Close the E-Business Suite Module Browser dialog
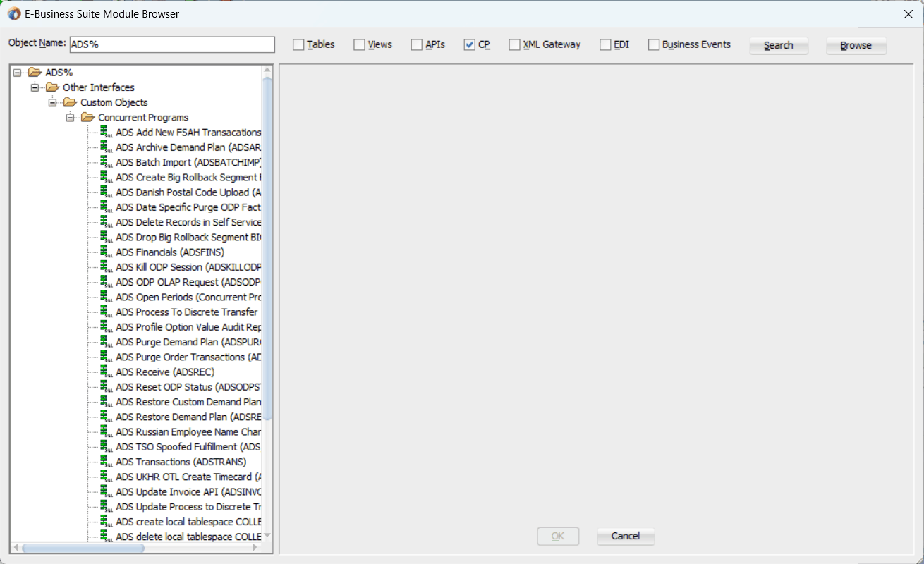 [908, 14]
